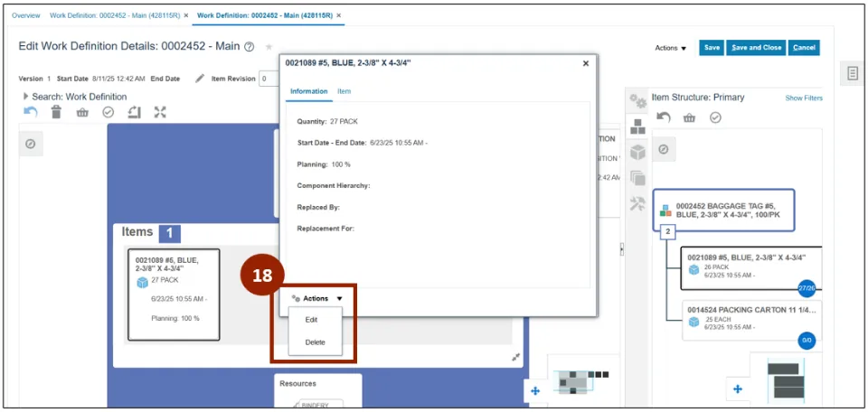Open the resources wrench and hammer side tab
This screenshot has width=868, height=412.
pos(637,203)
